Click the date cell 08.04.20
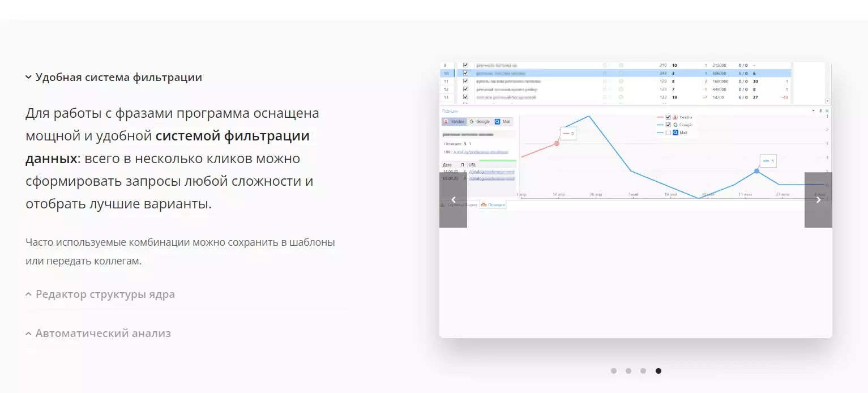Screen dimensions: 868x393 [x=451, y=178]
